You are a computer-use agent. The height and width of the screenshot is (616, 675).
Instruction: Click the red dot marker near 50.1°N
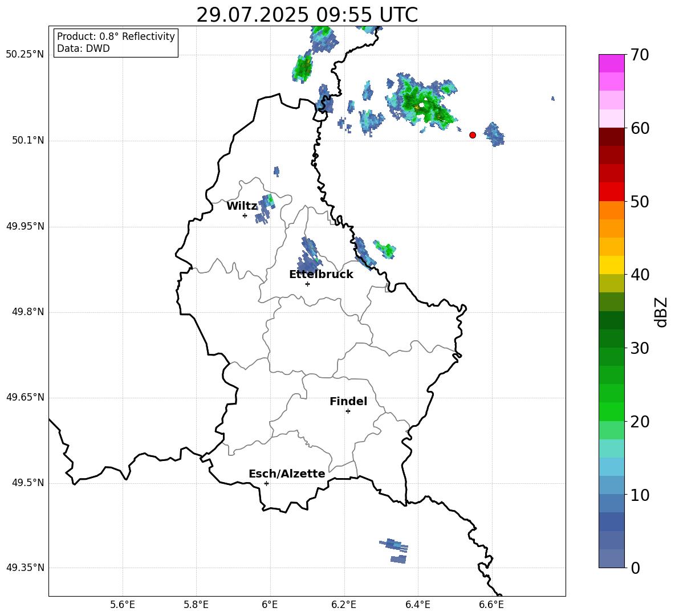pyautogui.click(x=473, y=135)
